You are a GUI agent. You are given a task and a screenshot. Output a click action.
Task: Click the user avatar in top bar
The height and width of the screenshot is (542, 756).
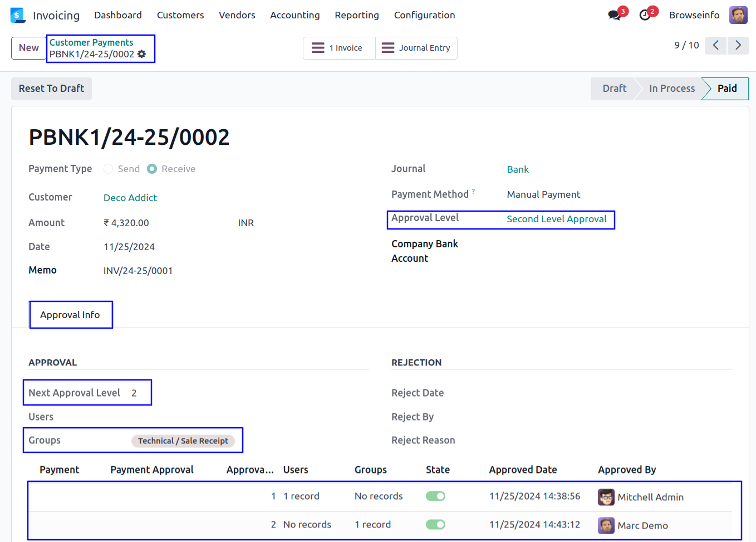click(738, 15)
